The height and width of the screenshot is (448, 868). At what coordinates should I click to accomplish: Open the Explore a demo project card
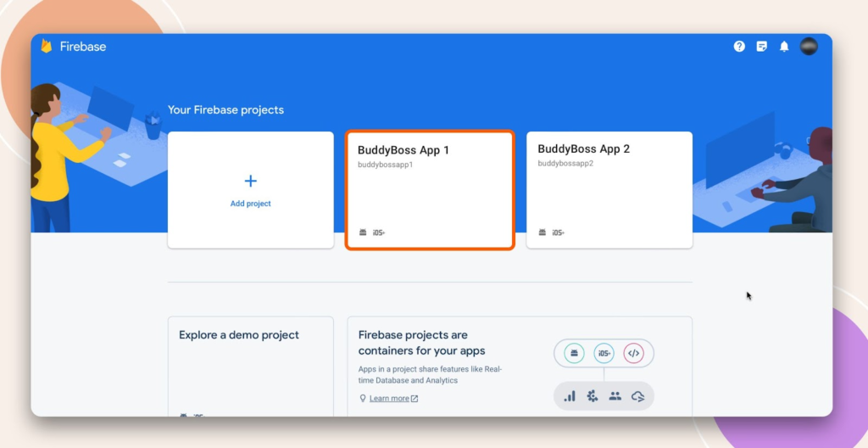tap(251, 367)
